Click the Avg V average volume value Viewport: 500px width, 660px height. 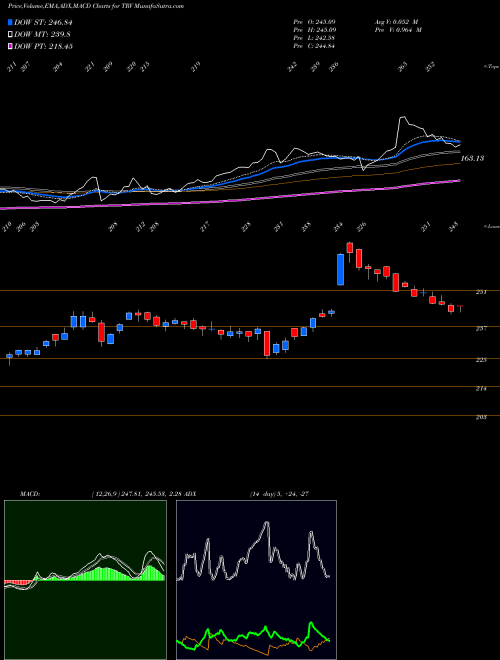tap(396, 21)
